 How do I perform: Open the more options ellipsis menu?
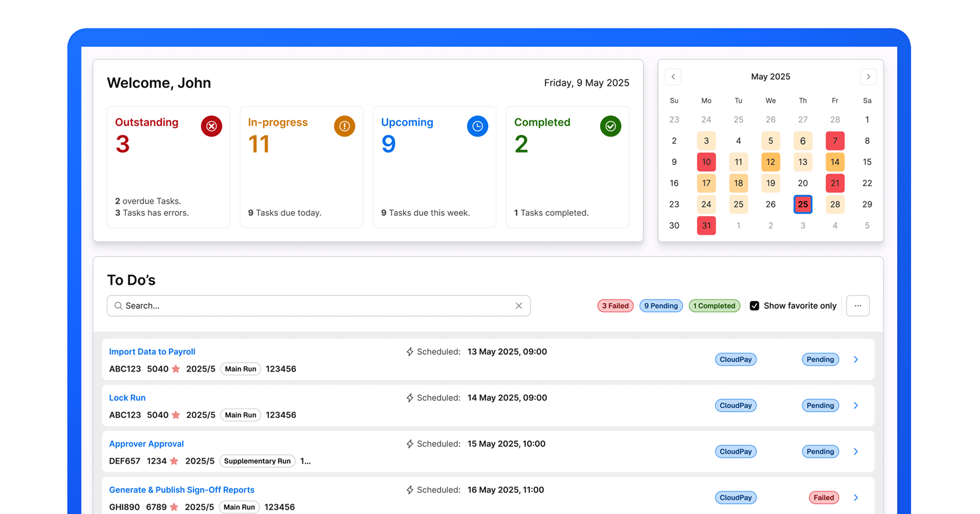click(858, 305)
